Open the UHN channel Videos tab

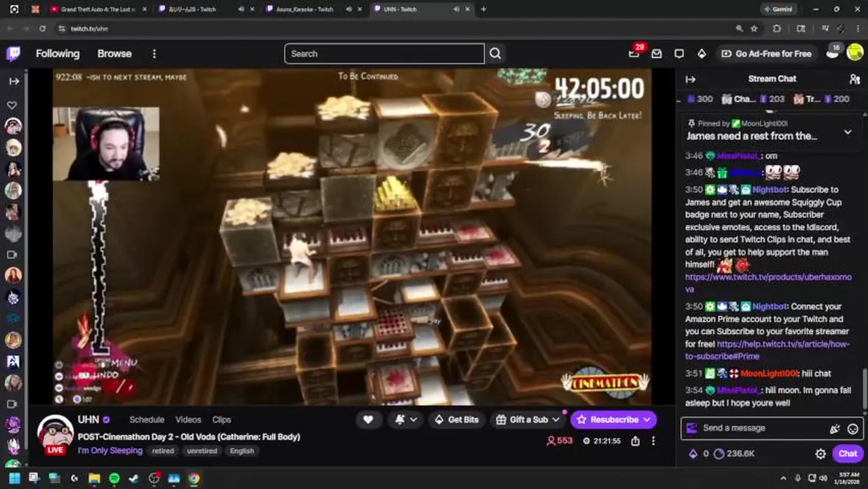[188, 420]
